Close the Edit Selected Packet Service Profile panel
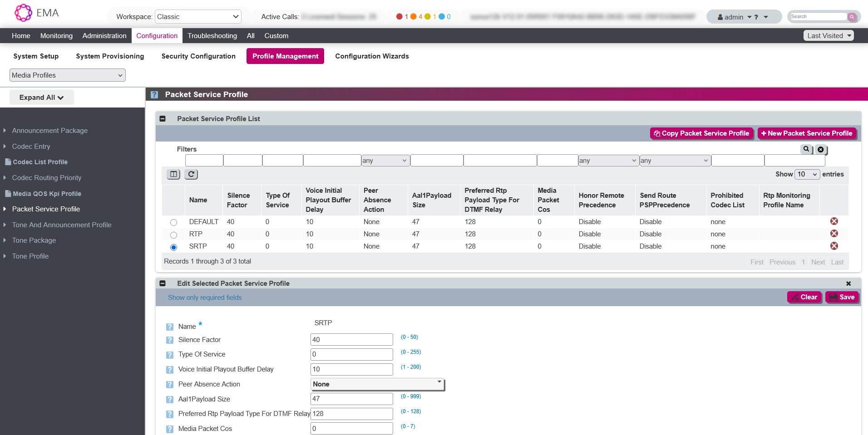 [848, 283]
